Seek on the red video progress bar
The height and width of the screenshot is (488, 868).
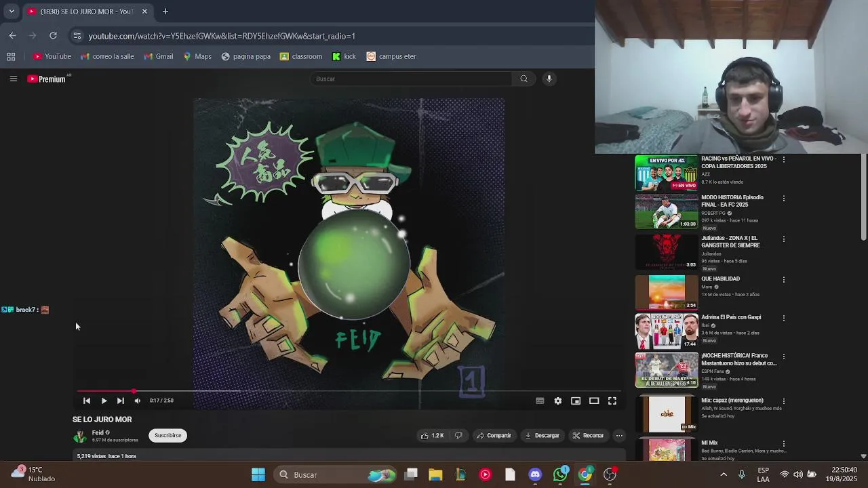click(x=349, y=391)
